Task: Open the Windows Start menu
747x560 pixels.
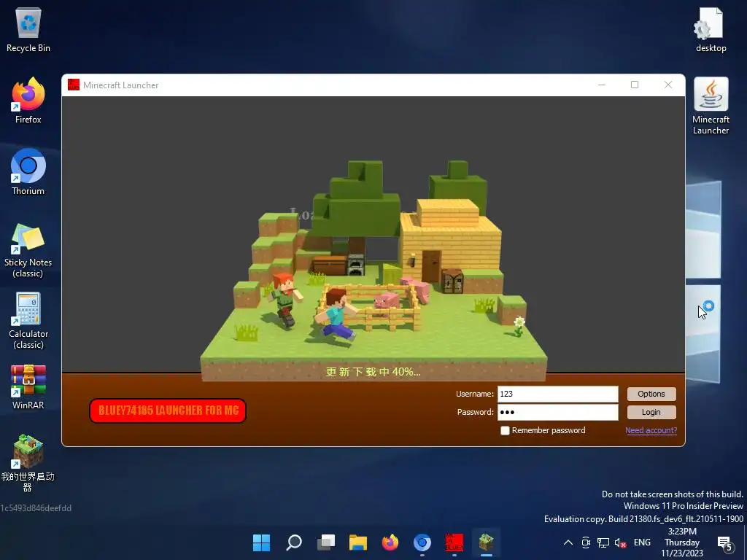Action: 261,542
